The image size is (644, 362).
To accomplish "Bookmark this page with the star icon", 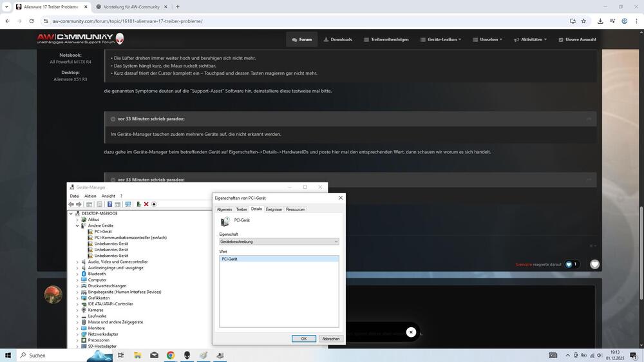I will tap(583, 21).
